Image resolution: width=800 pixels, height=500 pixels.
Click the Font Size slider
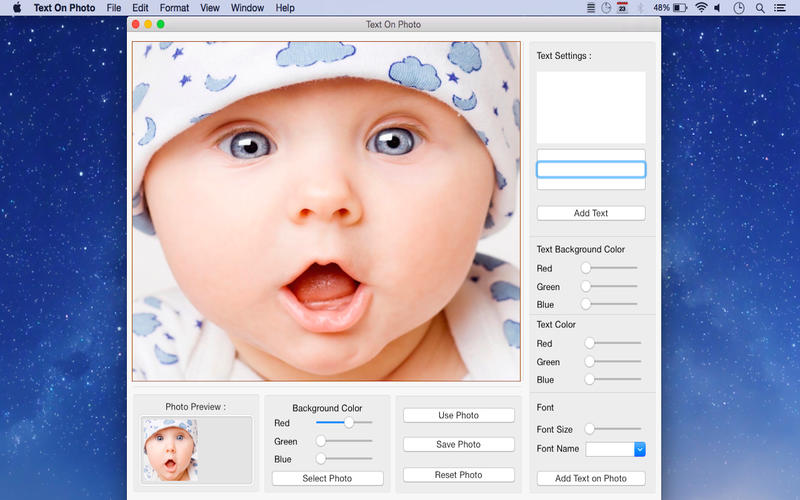pyautogui.click(x=613, y=429)
